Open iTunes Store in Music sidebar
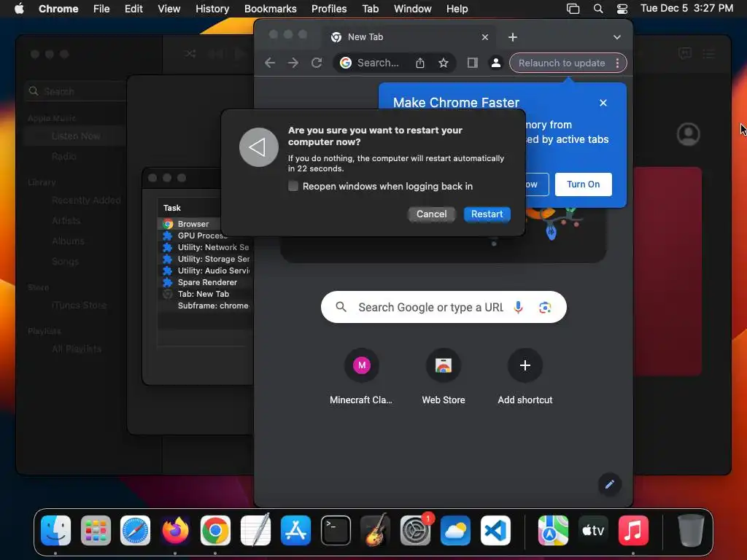 [79, 306]
